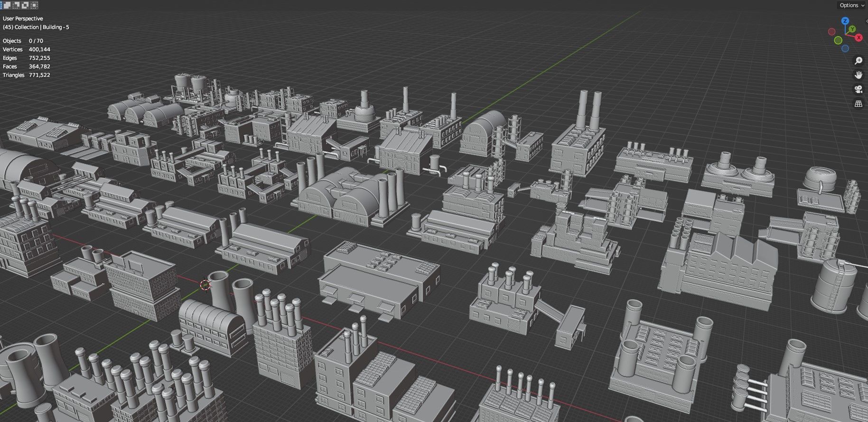
Task: Click the Faces "364,782" statistic
Action: (39, 66)
